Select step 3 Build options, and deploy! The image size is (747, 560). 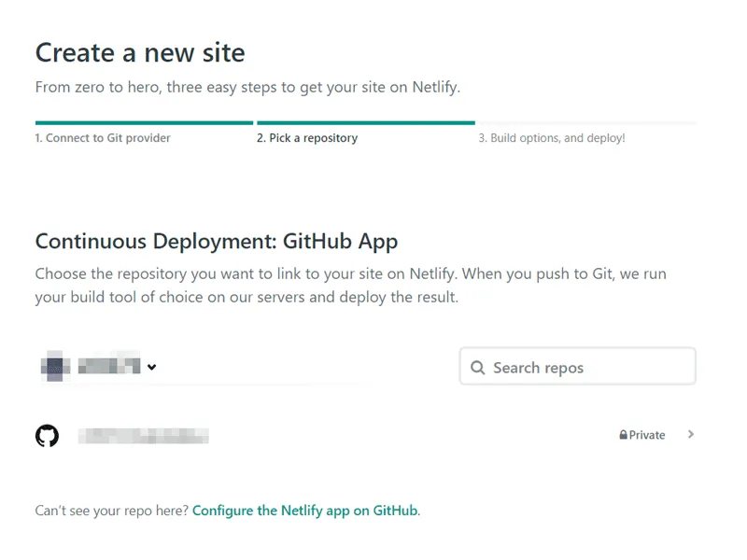coord(552,138)
